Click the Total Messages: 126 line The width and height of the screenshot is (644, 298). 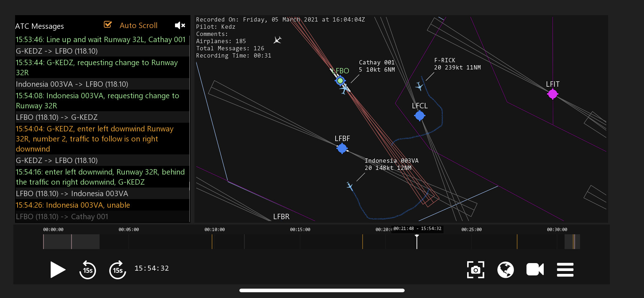[x=230, y=49]
